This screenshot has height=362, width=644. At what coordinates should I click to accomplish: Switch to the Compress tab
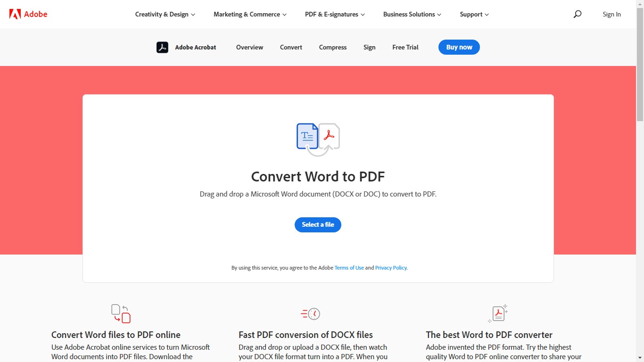(333, 47)
